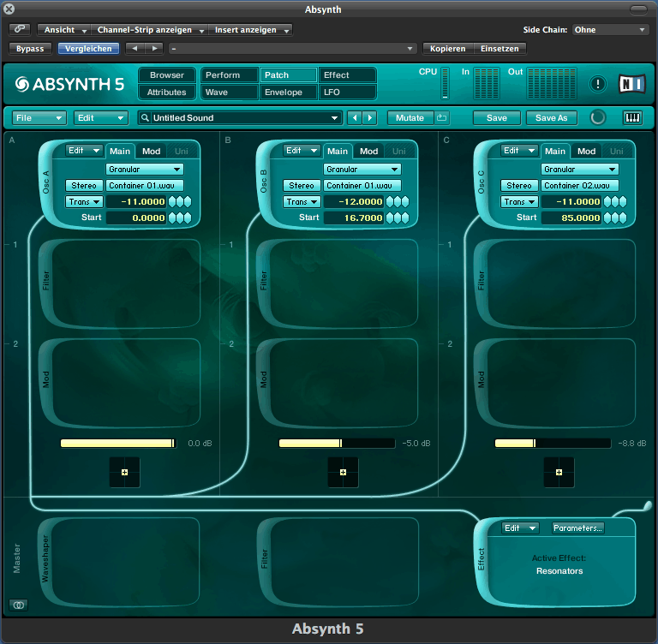Toggle Stereo mode on Osc A
This screenshot has width=658, height=644.
tap(83, 186)
